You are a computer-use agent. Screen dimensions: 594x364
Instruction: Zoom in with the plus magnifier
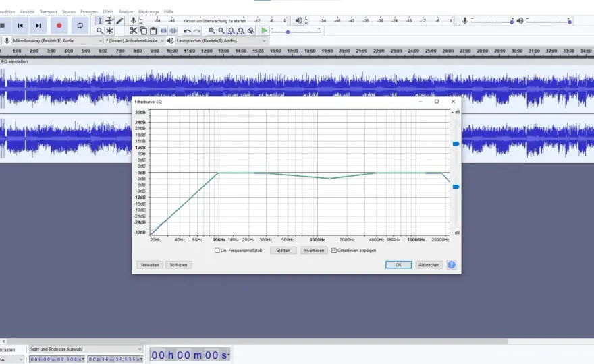point(211,30)
